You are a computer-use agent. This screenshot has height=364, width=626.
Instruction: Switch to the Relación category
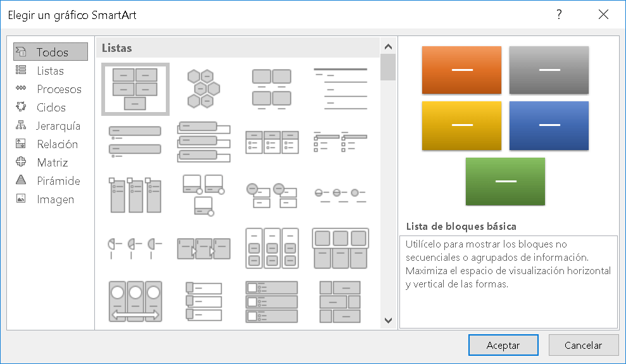51,144
